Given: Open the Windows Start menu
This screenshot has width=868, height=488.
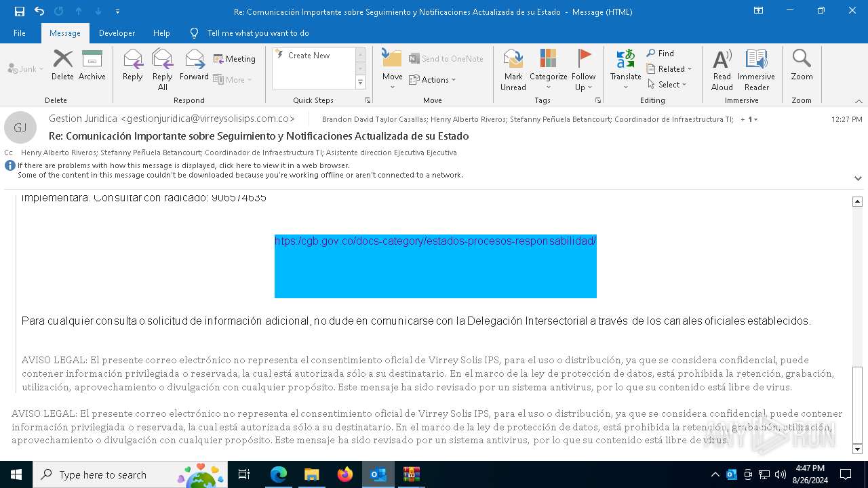Looking at the screenshot, I should tap(16, 474).
